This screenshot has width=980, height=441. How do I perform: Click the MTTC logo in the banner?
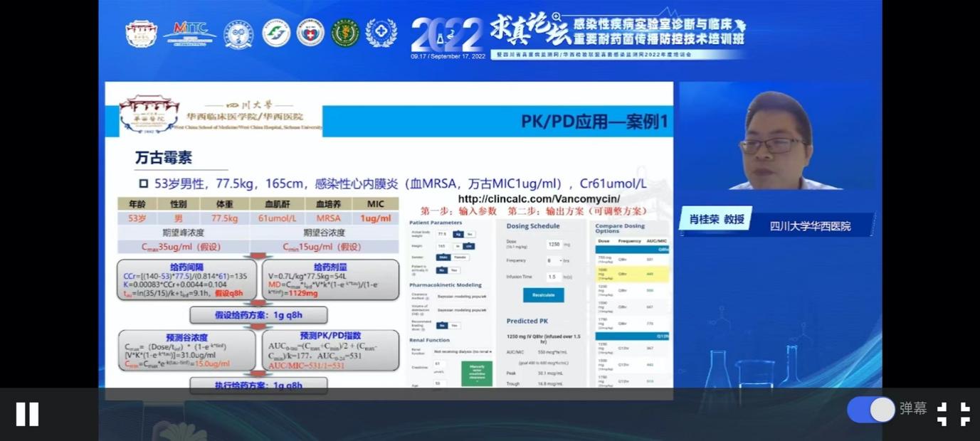189,32
